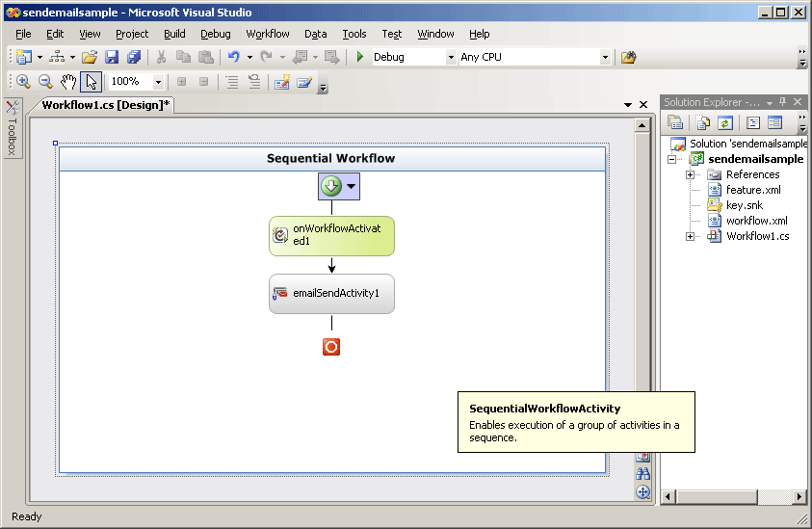Select the Default pointer tool
This screenshot has height=529, width=812.
(92, 81)
